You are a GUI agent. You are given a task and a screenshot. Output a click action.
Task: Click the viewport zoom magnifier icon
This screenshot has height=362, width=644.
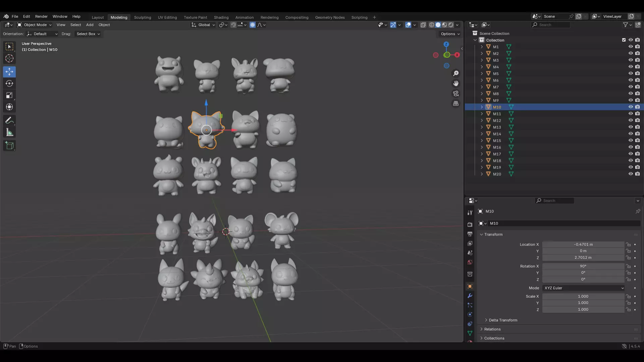tap(456, 73)
